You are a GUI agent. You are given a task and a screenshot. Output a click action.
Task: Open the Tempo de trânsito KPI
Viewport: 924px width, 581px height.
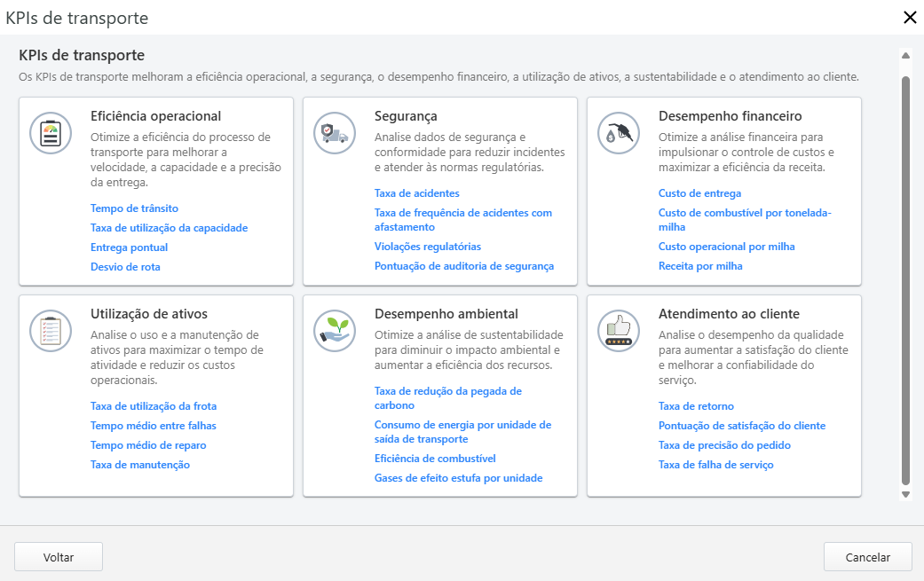[134, 208]
